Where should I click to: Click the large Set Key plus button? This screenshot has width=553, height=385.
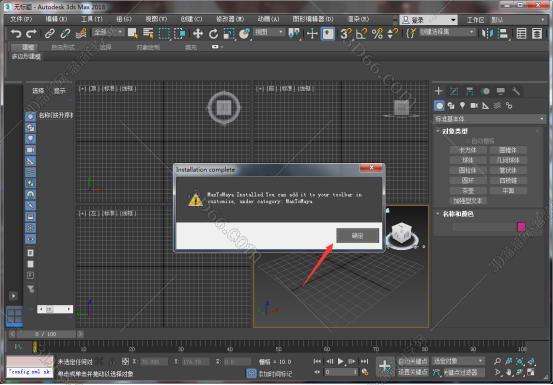pyautogui.click(x=385, y=367)
